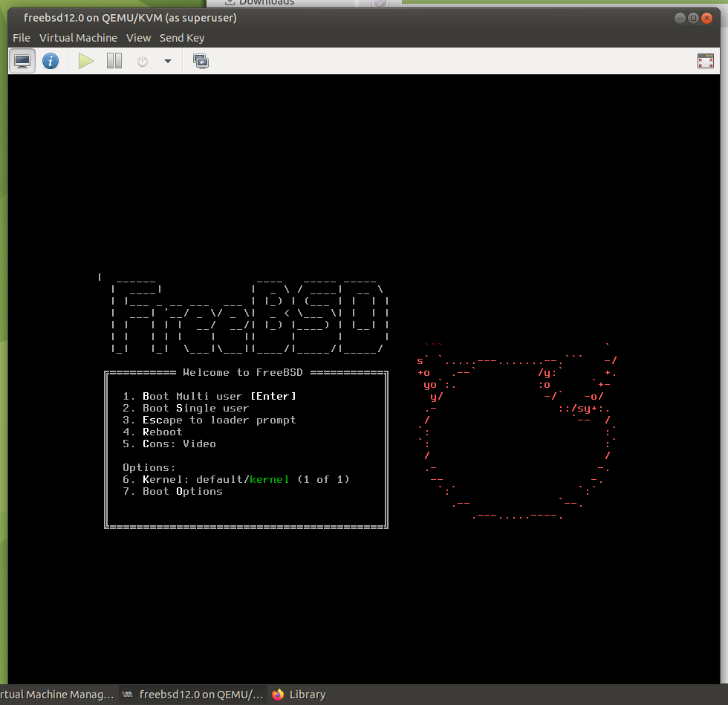Show the graphical console view
The width and height of the screenshot is (728, 705).
(x=22, y=62)
